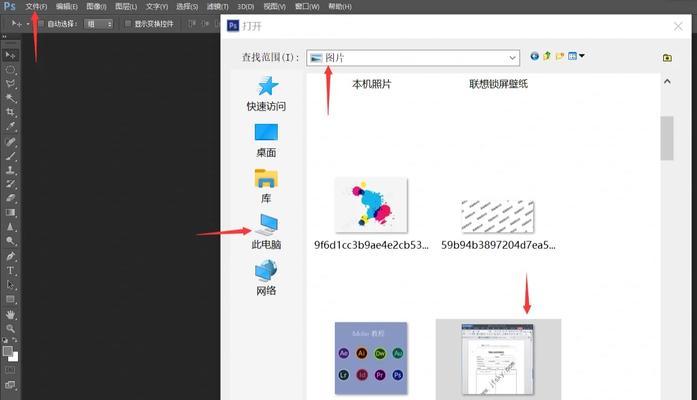Select the Crop tool

coord(10,112)
